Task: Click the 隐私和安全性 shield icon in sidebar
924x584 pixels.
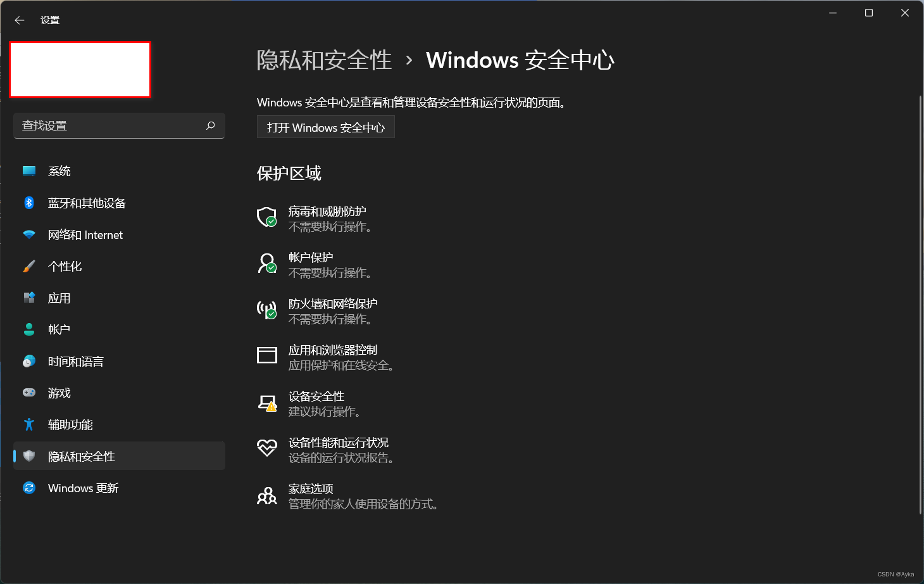Action: (29, 456)
